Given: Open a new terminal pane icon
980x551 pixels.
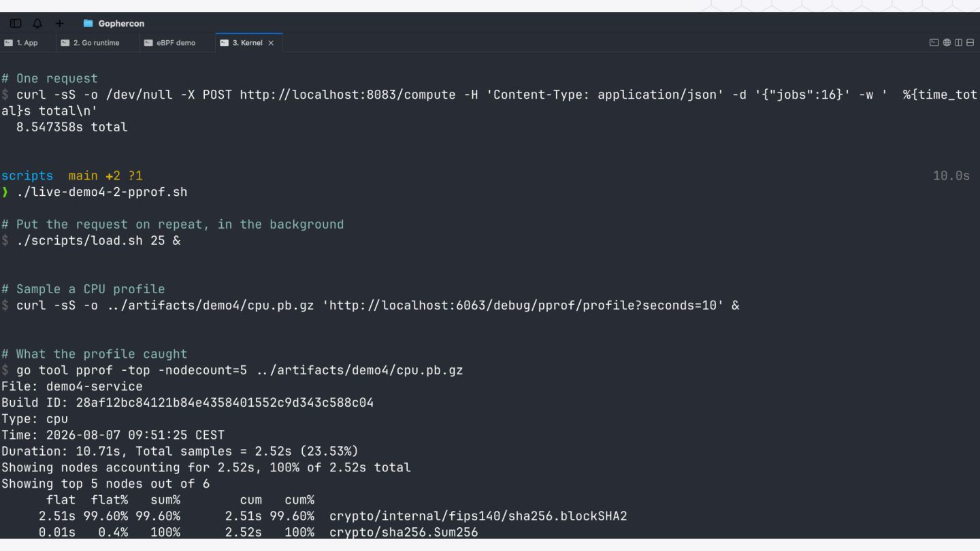Looking at the screenshot, I should 934,43.
